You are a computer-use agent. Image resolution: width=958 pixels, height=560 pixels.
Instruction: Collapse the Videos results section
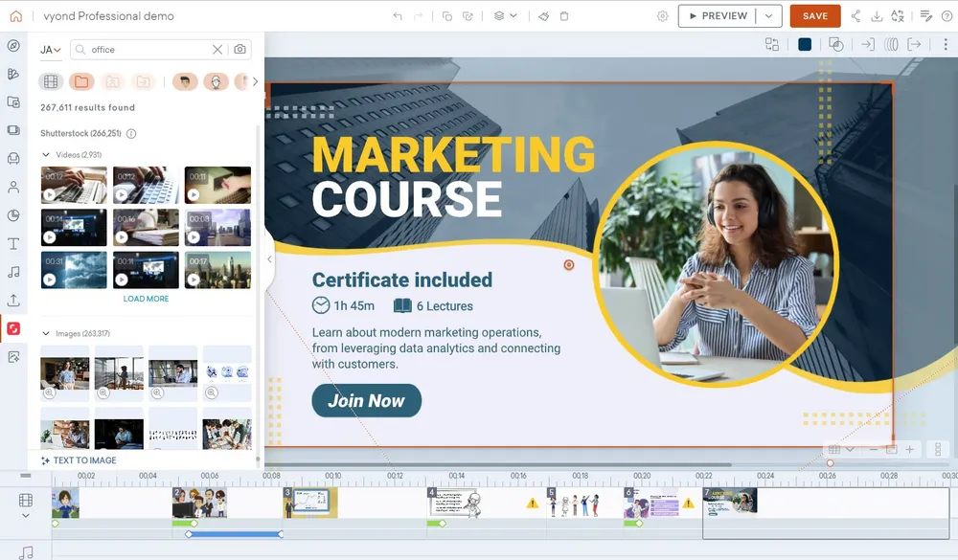pyautogui.click(x=46, y=154)
